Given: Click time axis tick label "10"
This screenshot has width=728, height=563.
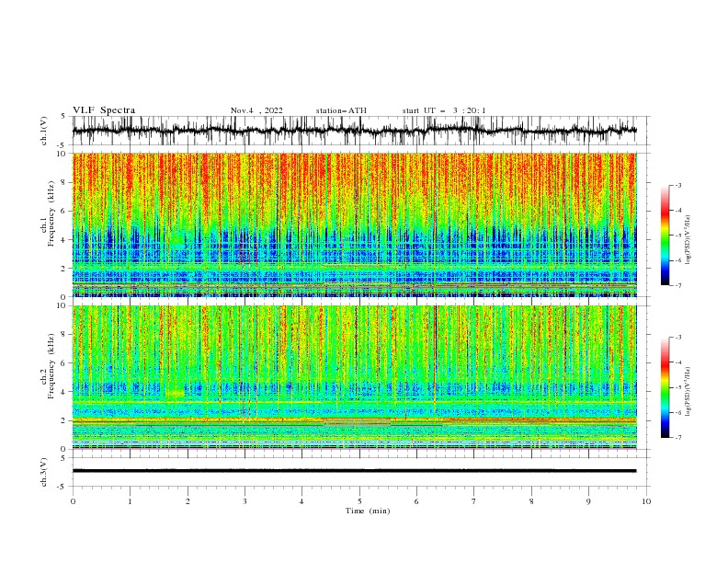Looking at the screenshot, I should pyautogui.click(x=646, y=501).
